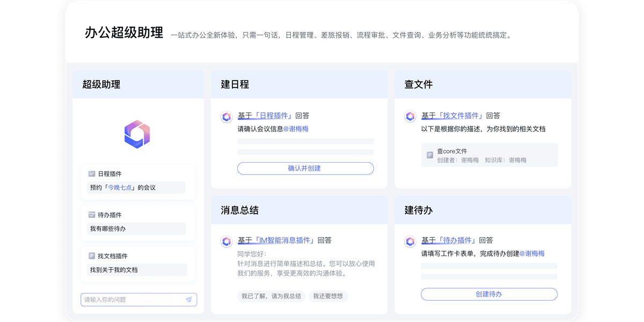This screenshot has height=322, width=644.
Task: Click the paper-plane send icon in question box
Action: (x=189, y=299)
